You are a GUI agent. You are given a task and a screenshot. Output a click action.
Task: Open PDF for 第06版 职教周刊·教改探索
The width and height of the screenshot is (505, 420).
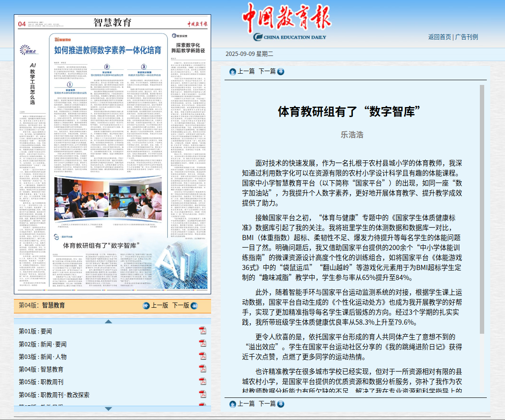pos(202,394)
